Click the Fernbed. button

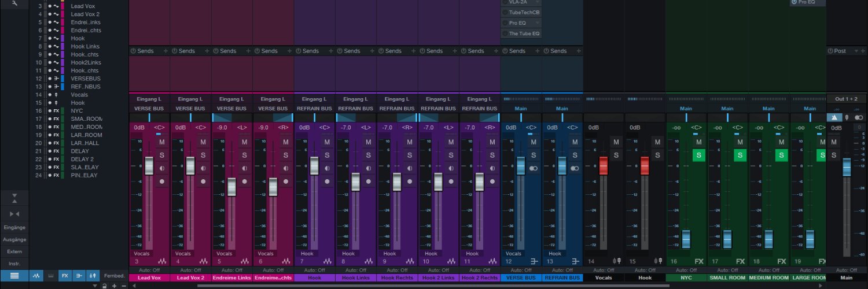pyautogui.click(x=114, y=276)
